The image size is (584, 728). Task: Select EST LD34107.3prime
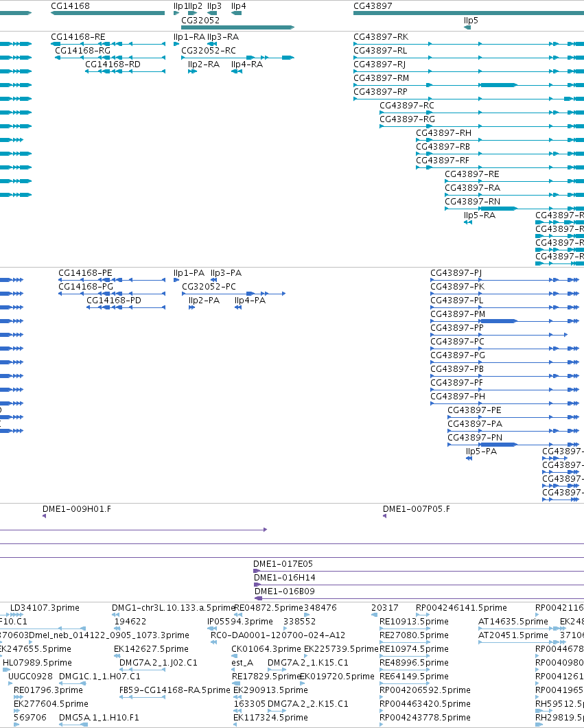45,608
